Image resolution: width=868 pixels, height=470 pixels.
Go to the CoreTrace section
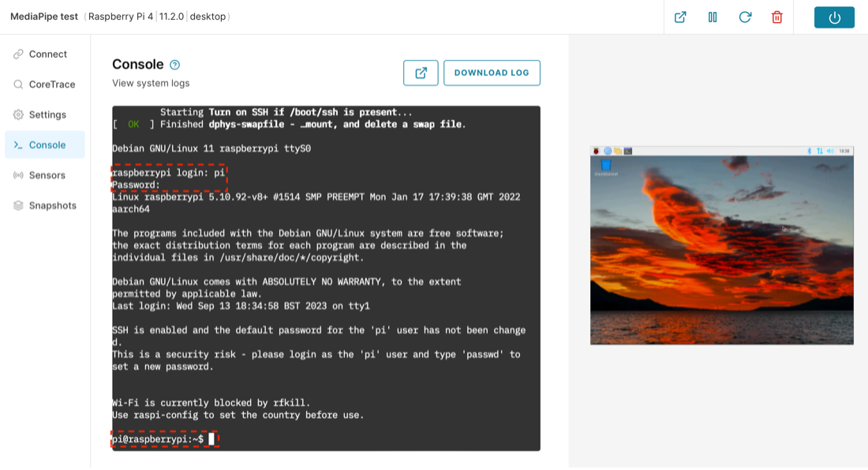point(51,85)
